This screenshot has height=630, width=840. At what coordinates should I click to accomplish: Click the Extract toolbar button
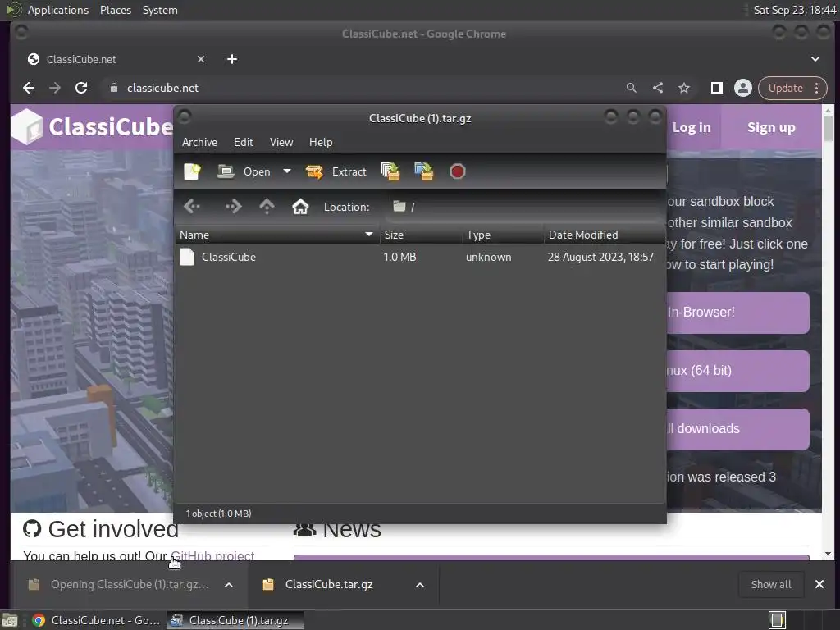[336, 171]
